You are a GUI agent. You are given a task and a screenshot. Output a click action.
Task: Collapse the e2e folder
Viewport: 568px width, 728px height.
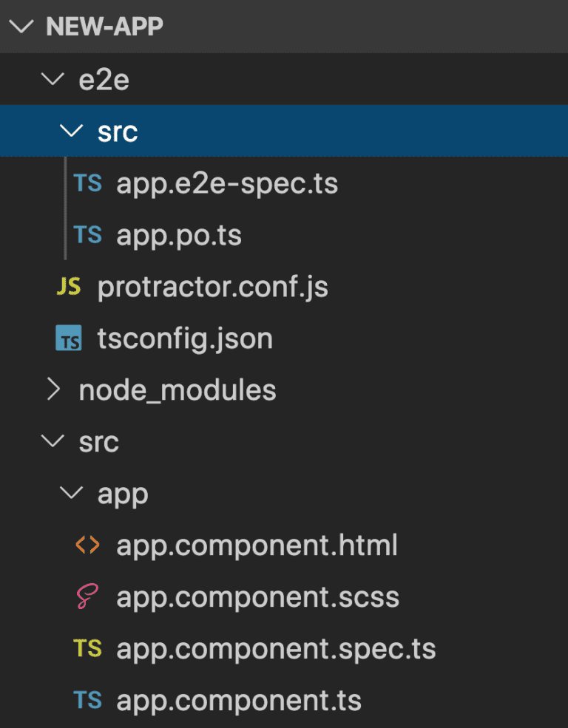(x=53, y=79)
